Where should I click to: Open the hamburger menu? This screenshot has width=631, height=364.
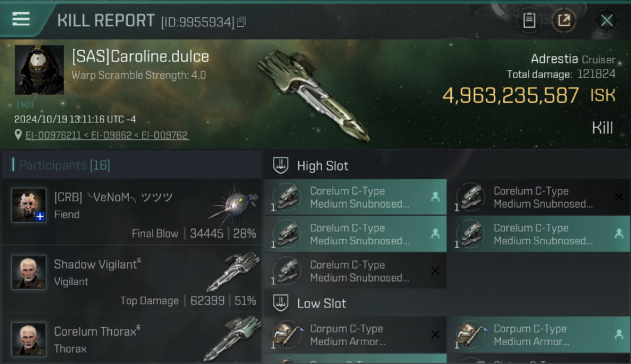tap(21, 19)
